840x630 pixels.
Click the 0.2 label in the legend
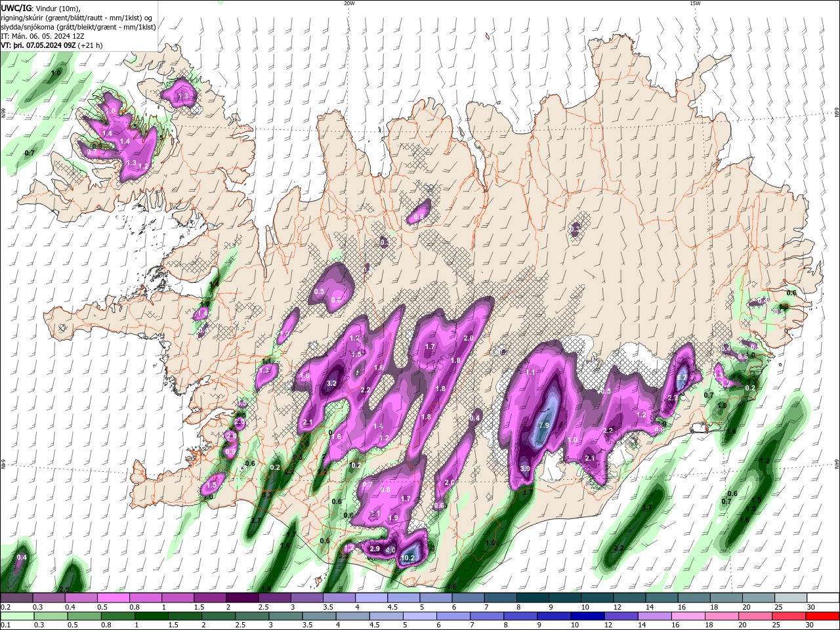[x=5, y=607]
